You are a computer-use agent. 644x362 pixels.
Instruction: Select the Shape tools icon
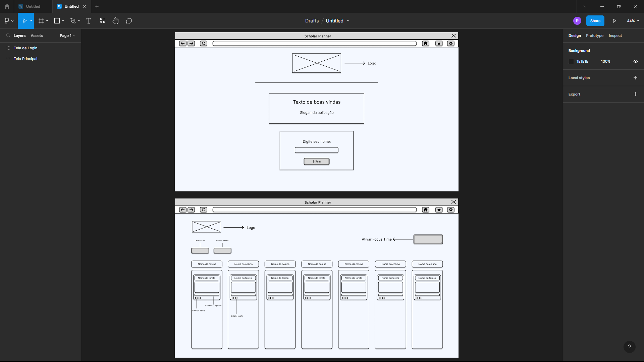click(57, 21)
